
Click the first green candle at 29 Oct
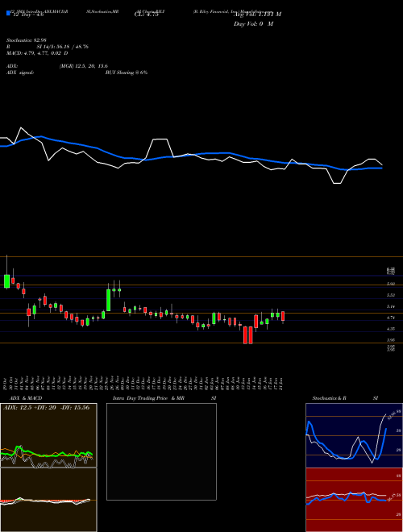6,281
